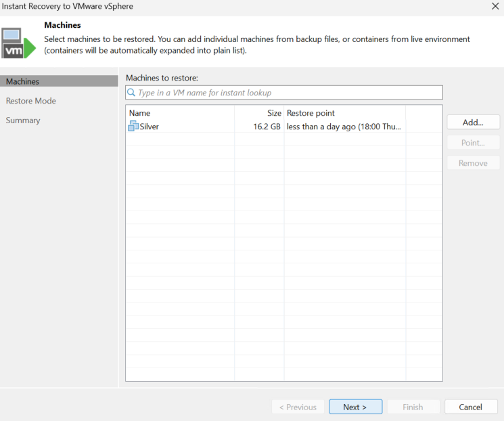504x421 pixels.
Task: Close the Instant Recovery wizard window
Action: point(495,6)
